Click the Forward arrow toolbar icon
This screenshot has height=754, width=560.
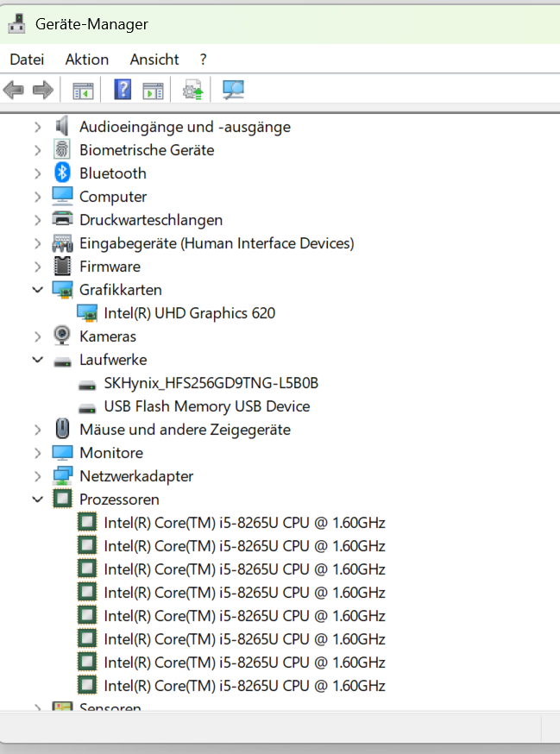click(x=43, y=90)
